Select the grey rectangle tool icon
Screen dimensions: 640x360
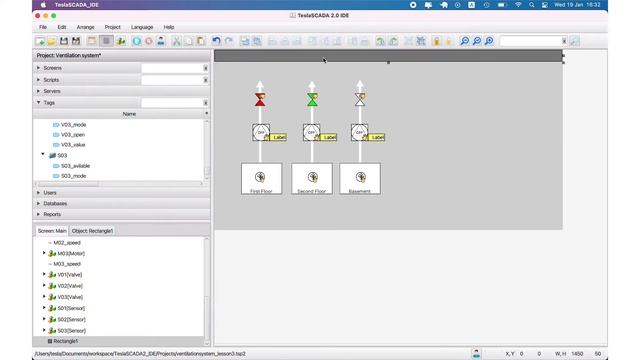click(106, 41)
